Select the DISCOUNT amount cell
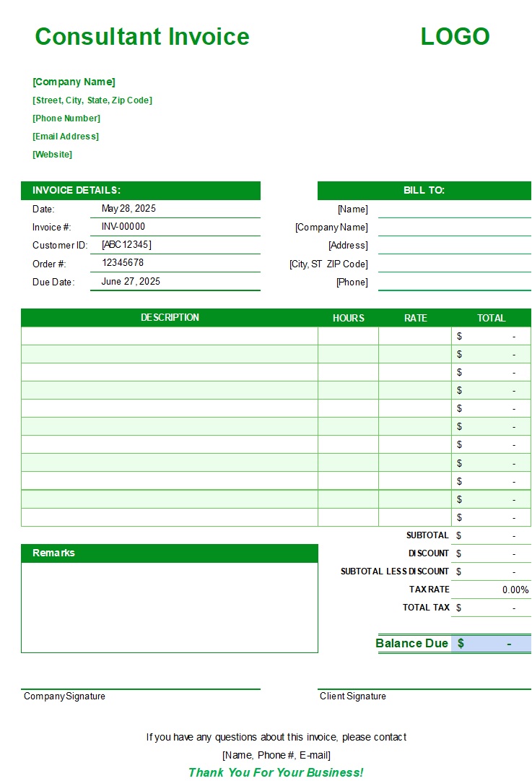Image resolution: width=532 pixels, height=781 pixels. (491, 553)
